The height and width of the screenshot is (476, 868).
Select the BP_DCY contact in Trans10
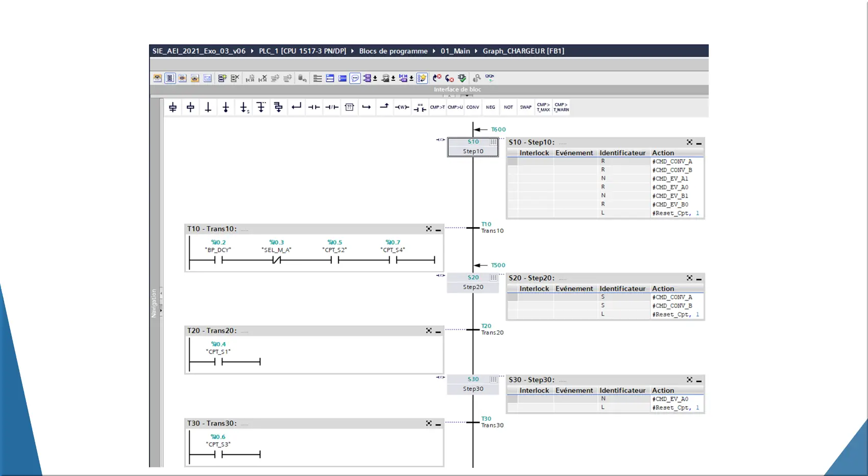[218, 260]
